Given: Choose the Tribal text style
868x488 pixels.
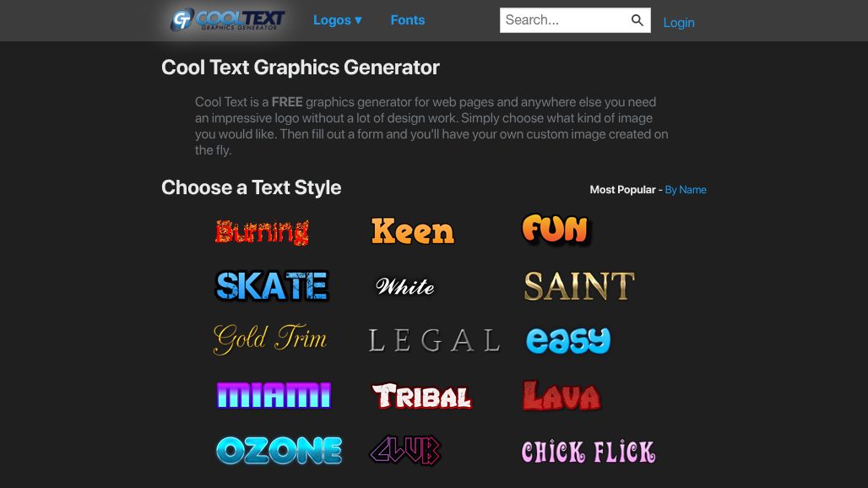Looking at the screenshot, I should [421, 396].
